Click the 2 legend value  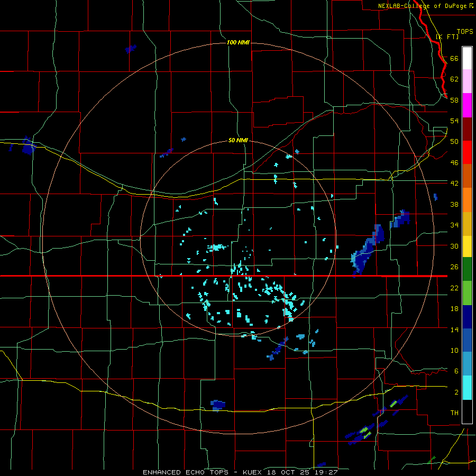tap(456, 392)
